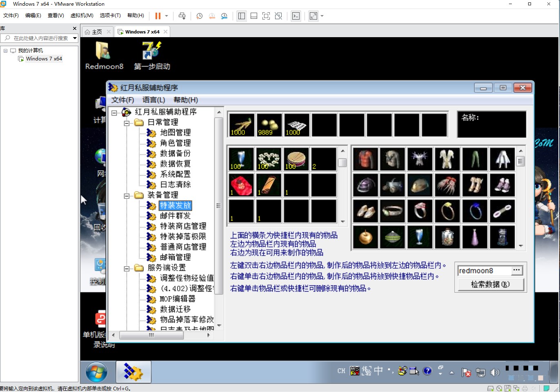This screenshot has height=392, width=560.
Task: Open the VMware pause button dropdown arrow
Action: point(167,16)
